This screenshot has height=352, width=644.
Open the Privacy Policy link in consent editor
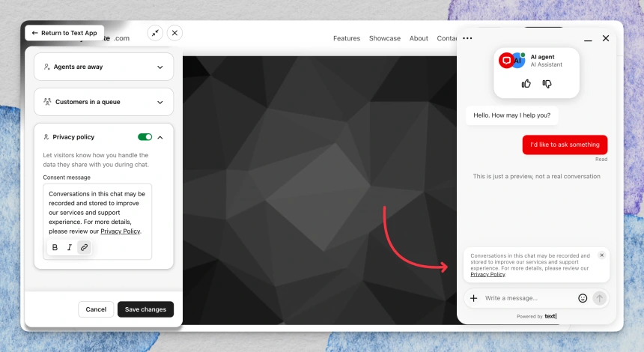(121, 231)
